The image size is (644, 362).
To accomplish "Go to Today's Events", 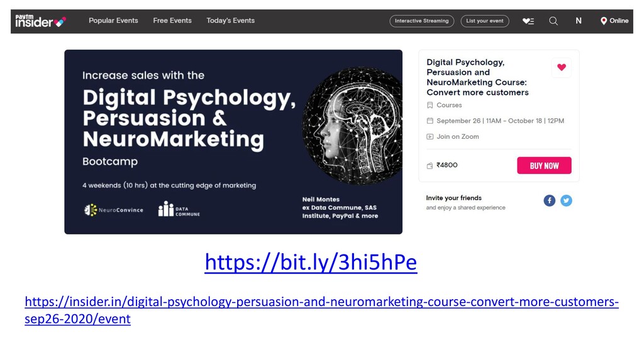I will tap(230, 21).
